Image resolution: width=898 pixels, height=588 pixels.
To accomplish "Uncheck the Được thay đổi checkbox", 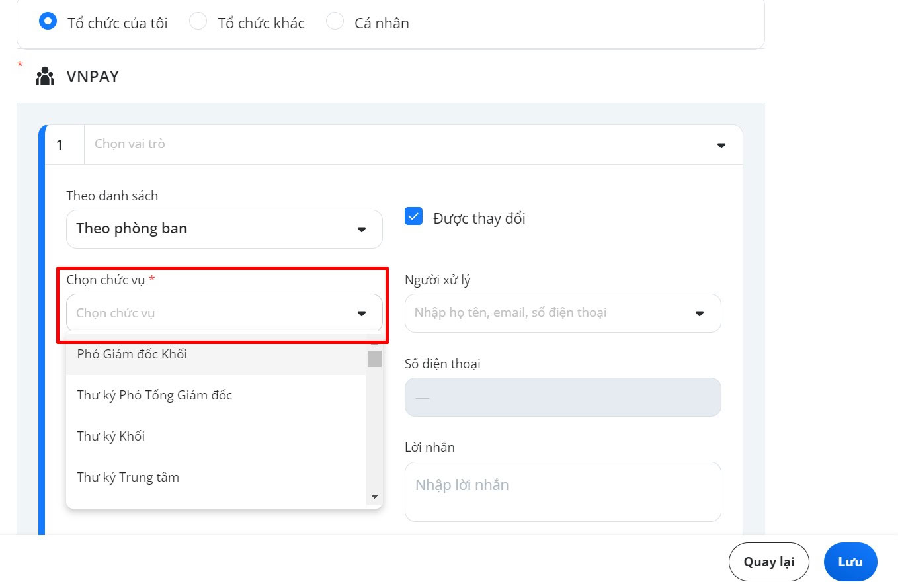I will point(414,216).
